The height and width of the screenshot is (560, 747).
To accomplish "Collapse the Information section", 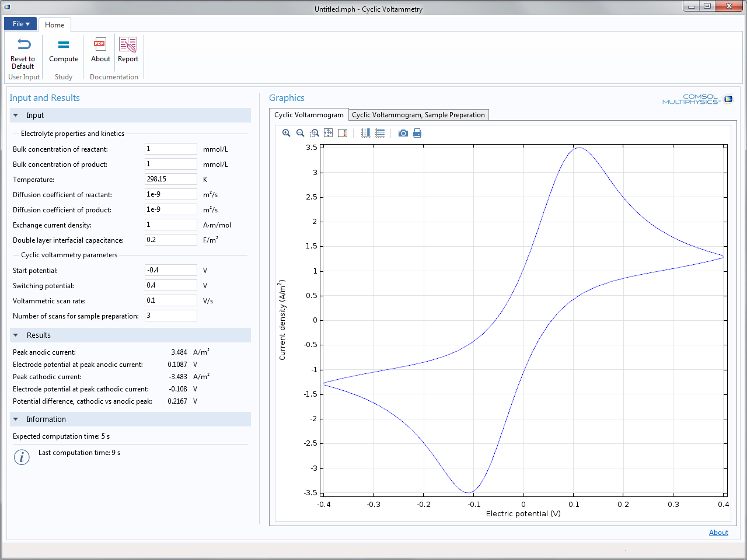I will [16, 419].
